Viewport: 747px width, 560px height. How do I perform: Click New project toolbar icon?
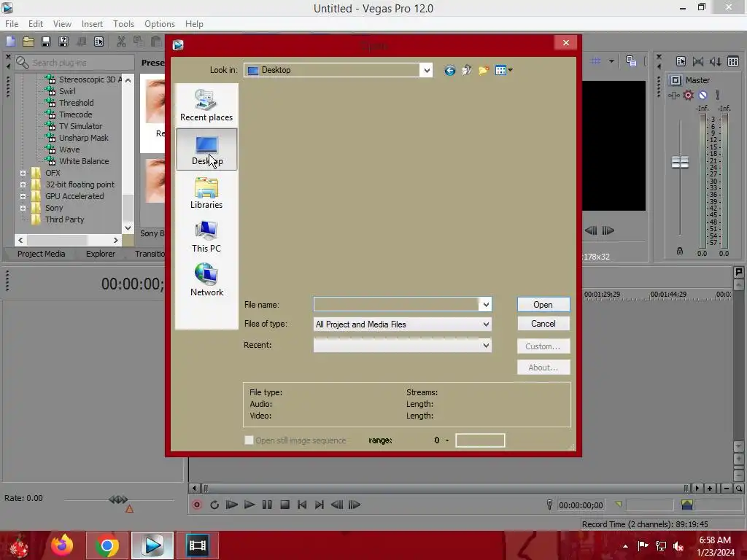[10, 42]
